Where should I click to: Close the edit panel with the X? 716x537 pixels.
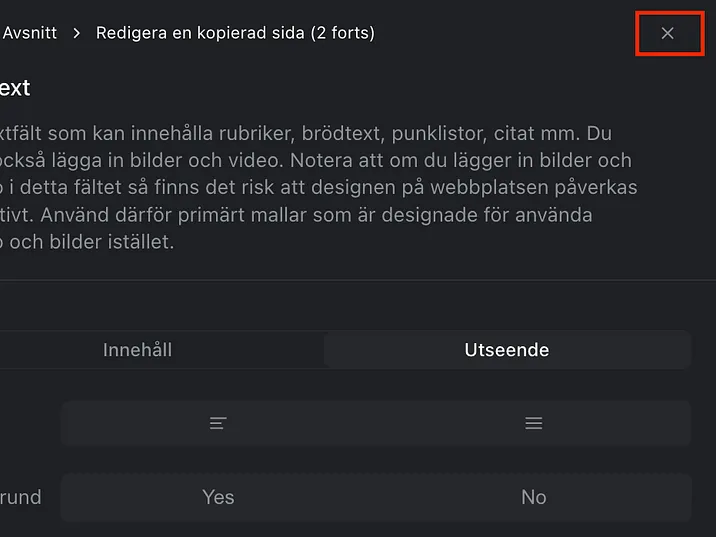coord(667,33)
